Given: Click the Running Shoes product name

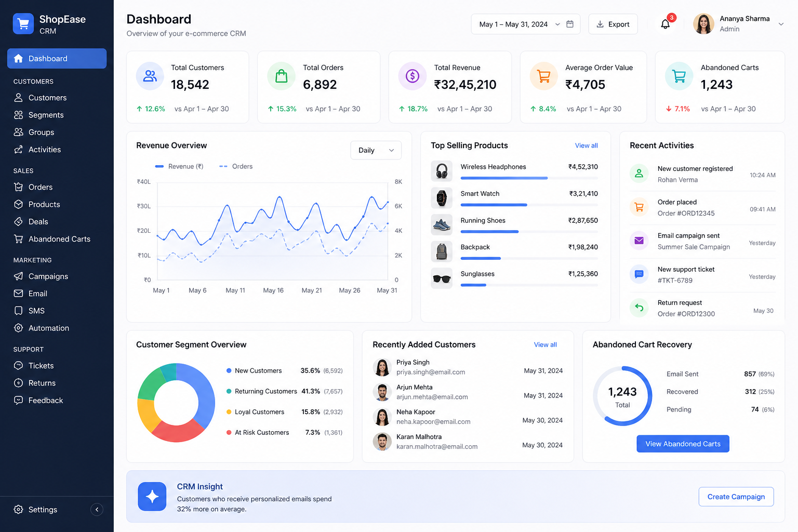Looking at the screenshot, I should coord(483,220).
